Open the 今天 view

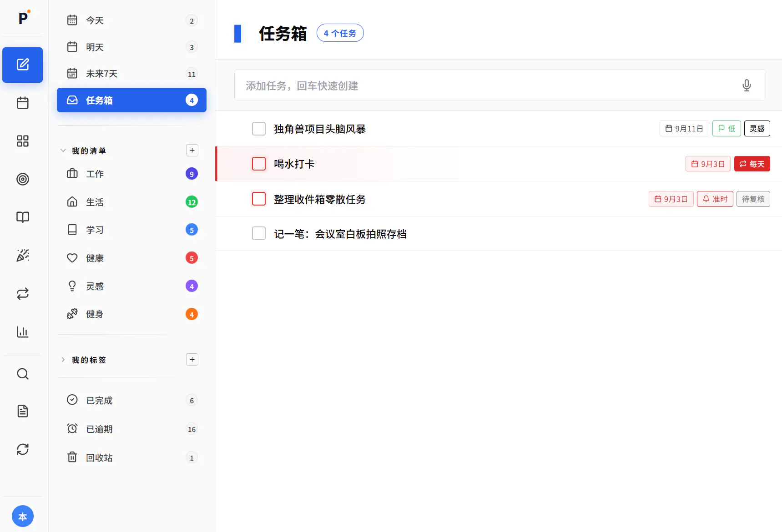[x=132, y=20]
